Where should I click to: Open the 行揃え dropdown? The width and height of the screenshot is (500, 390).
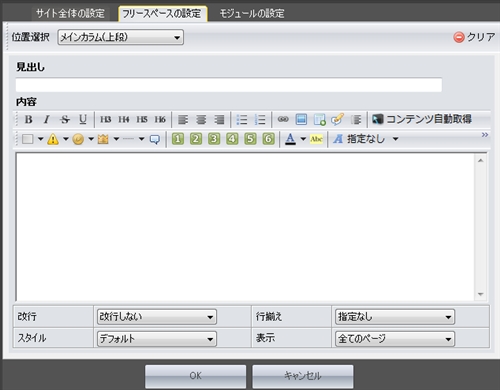pos(395,317)
